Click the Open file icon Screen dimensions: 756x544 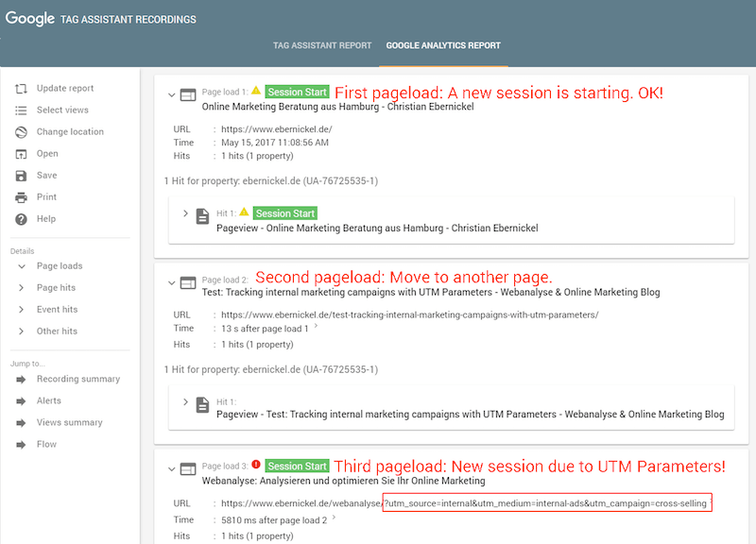(21, 154)
